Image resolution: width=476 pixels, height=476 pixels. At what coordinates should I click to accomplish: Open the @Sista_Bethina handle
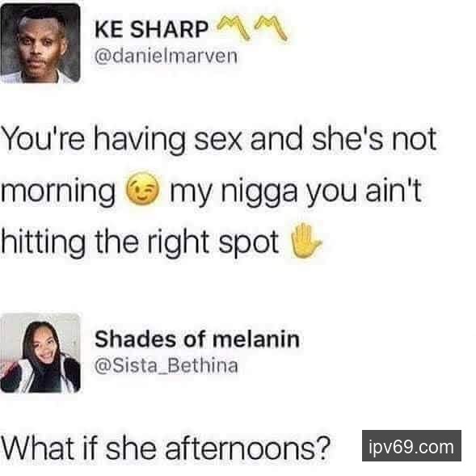[x=166, y=365]
